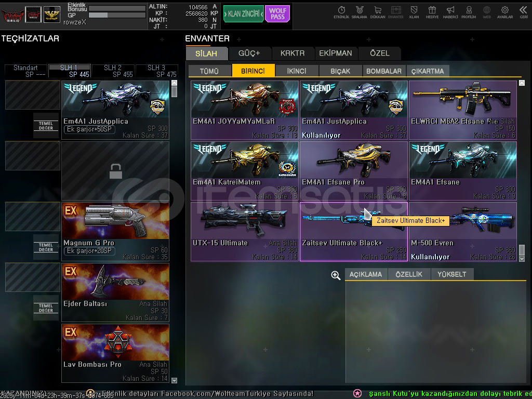Switch to the EKİPMAN tab
532x399 pixels.
336,54
